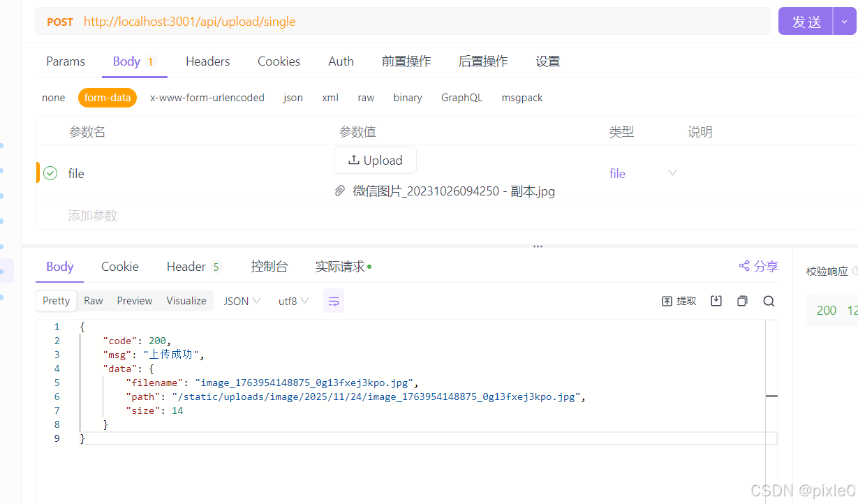Click the 校验响应 label
This screenshot has width=858, height=504.
point(827,271)
